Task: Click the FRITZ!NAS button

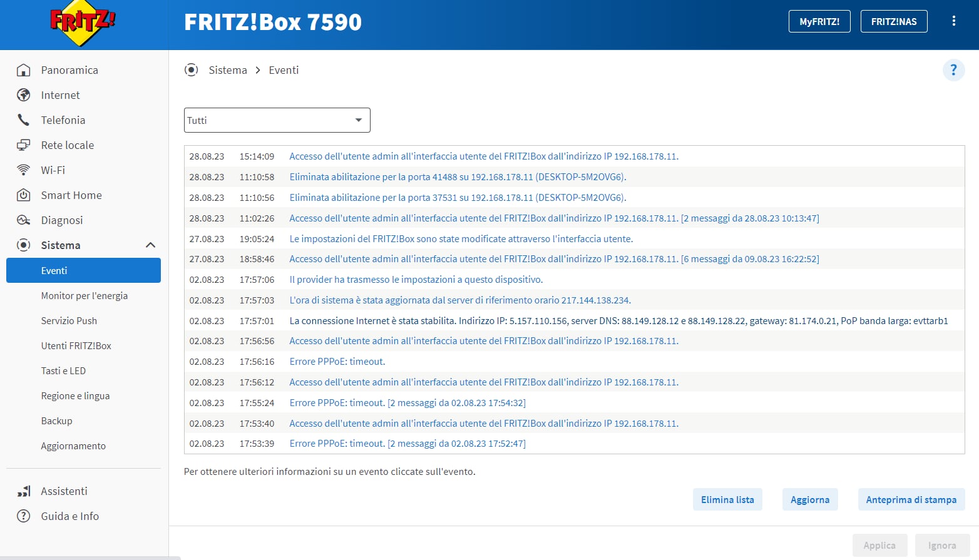Action: (894, 21)
